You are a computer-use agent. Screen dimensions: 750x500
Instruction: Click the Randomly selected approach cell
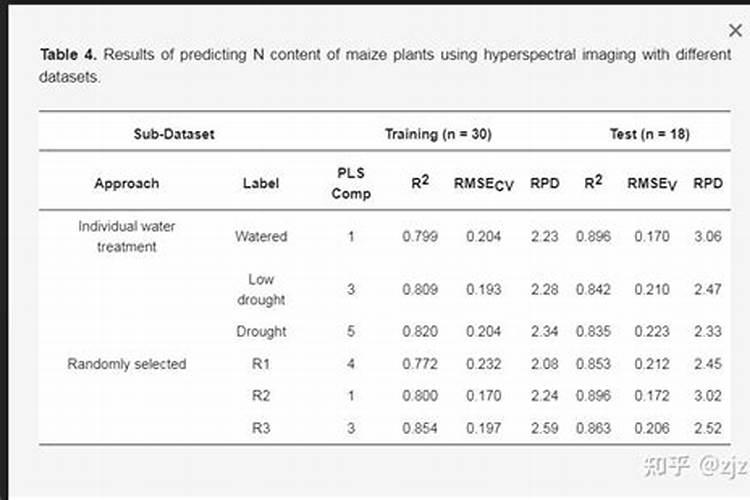(126, 364)
